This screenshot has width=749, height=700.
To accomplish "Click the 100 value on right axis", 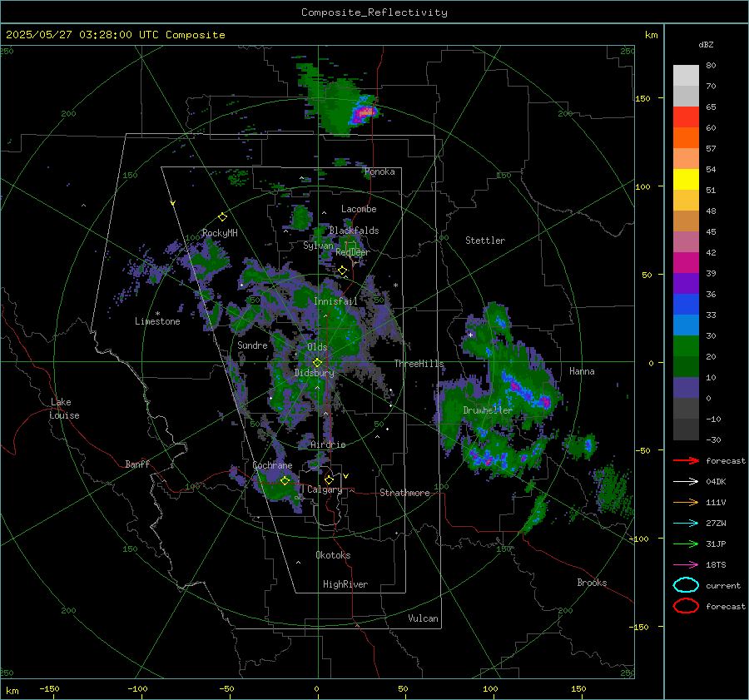I will coord(642,186).
